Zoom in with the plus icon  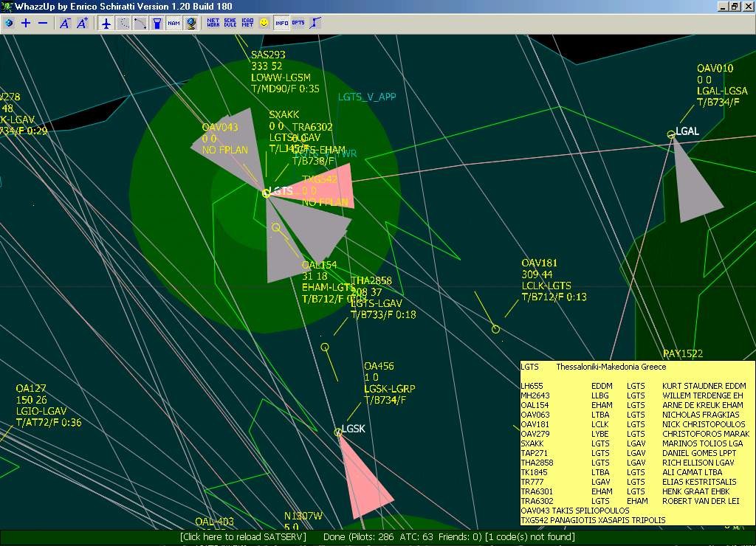(26, 23)
